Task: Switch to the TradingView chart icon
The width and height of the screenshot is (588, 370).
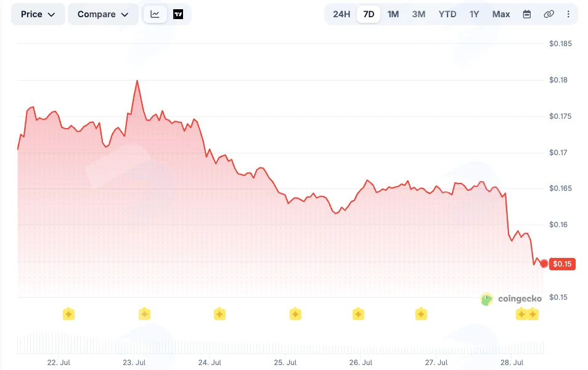Action: [178, 14]
